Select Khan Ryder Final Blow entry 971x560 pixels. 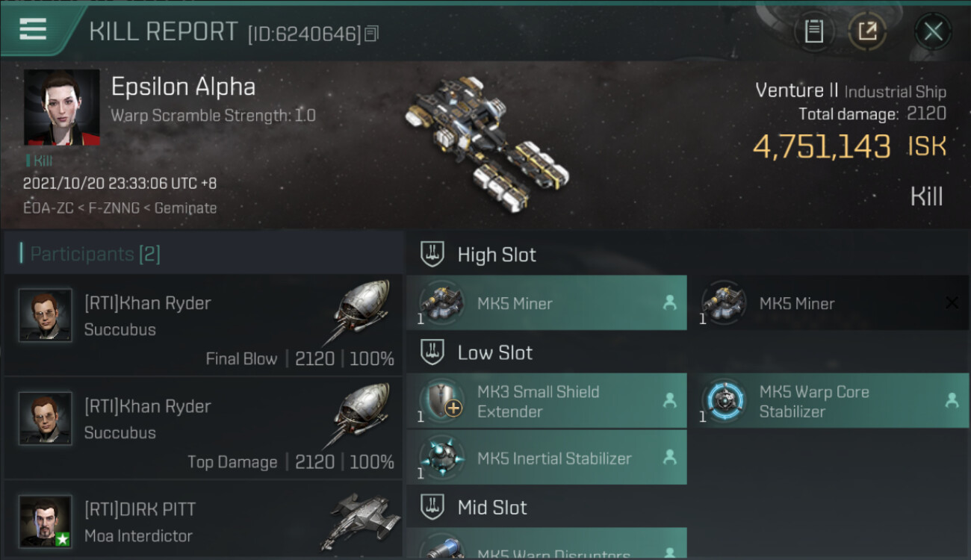pos(203,325)
